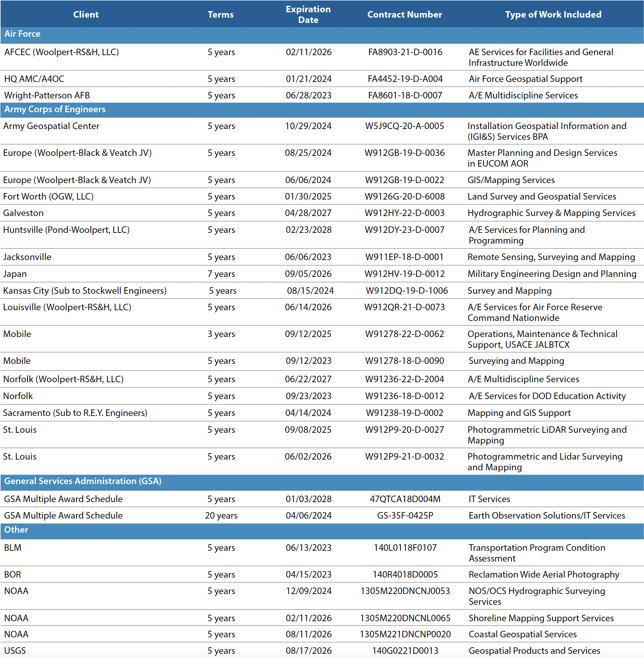644x658 pixels.
Task: Click A/E Services for DOD Education Activity
Action: tap(548, 396)
